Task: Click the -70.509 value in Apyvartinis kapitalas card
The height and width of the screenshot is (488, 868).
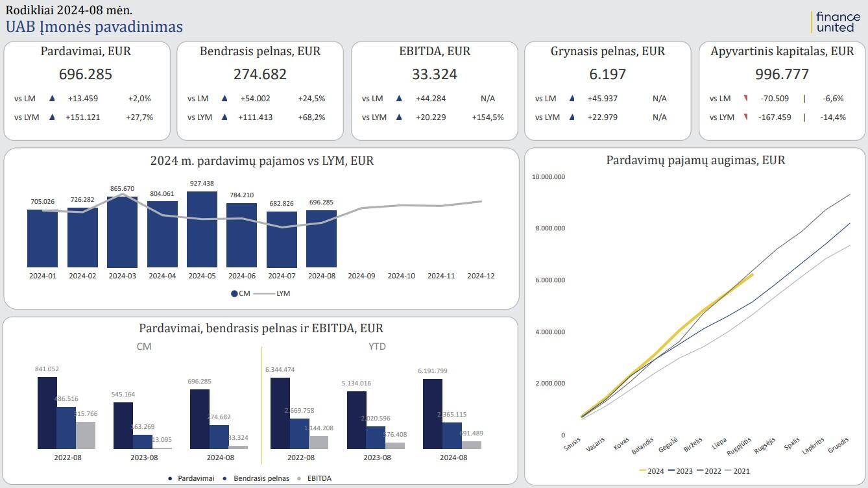Action: tap(775, 99)
